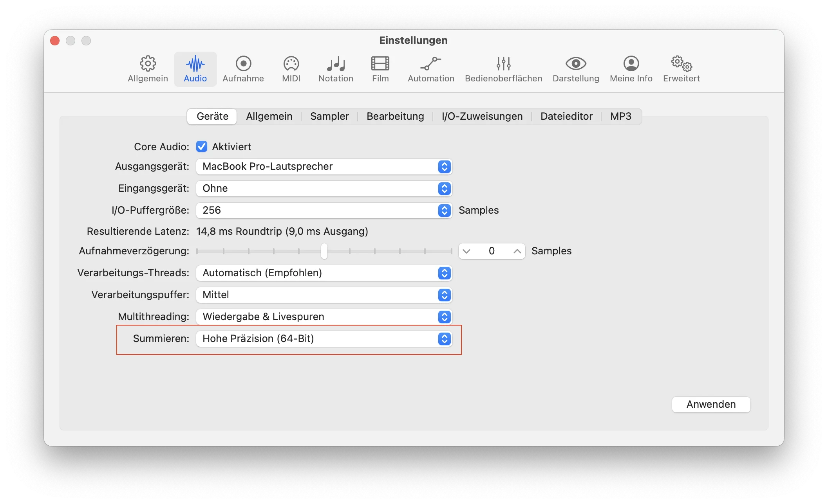Screen dimensions: 828x504
Task: Open the Verarbeitungs-Threads dropdown
Action: click(324, 273)
